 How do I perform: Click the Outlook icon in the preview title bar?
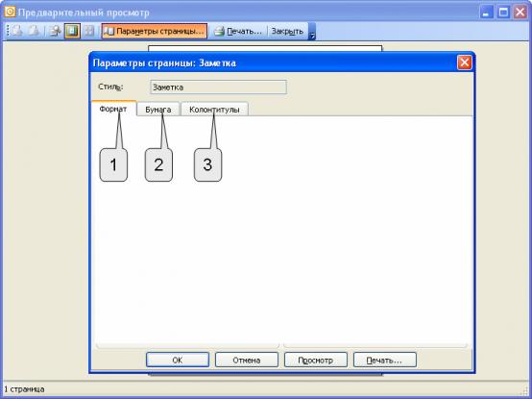pos(10,12)
